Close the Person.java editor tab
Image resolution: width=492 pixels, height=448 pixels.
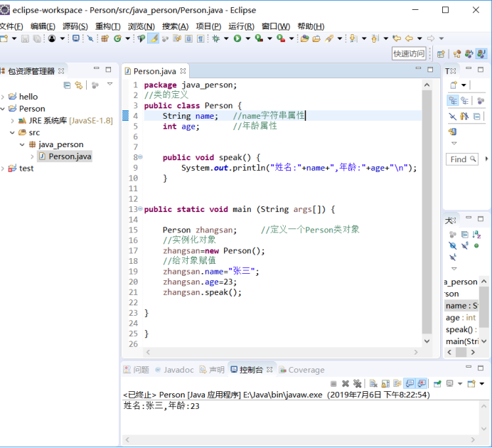point(183,71)
